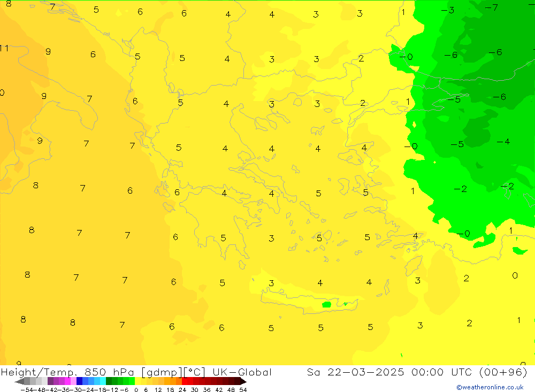
Task: Click the gray left arrow of the color scale
Action: pyautogui.click(x=19, y=381)
